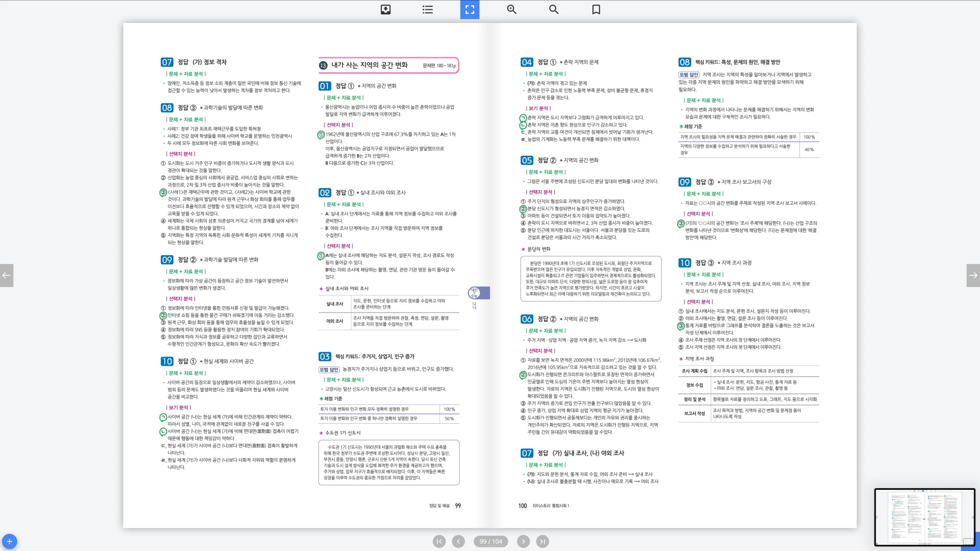Open the search tool

(554, 9)
